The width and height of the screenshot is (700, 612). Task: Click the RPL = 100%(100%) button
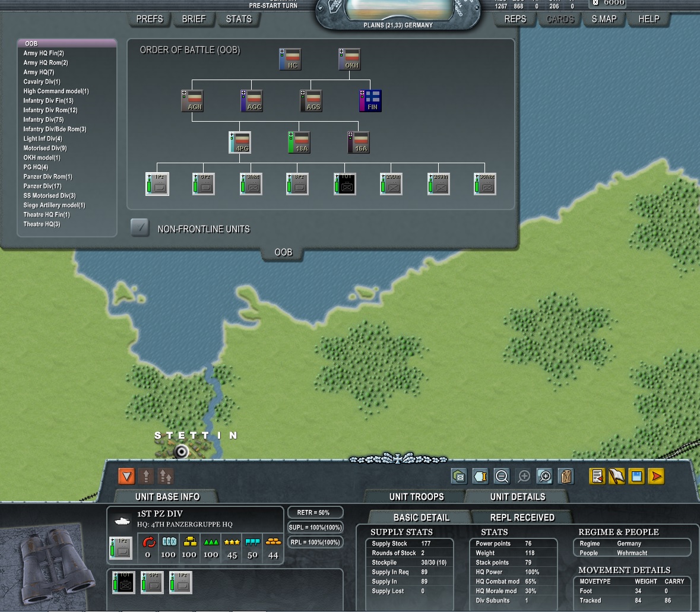tap(315, 542)
